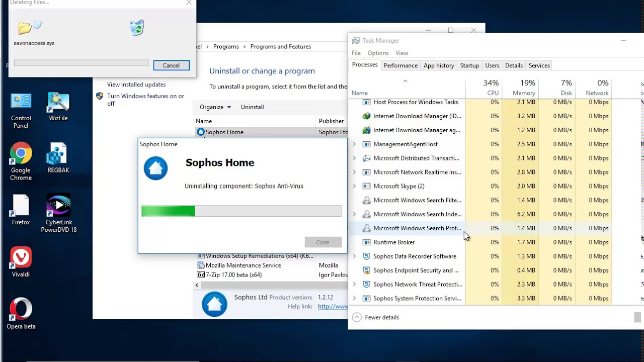
Task: Launch the Vivaldi browser icon
Action: pos(21,262)
